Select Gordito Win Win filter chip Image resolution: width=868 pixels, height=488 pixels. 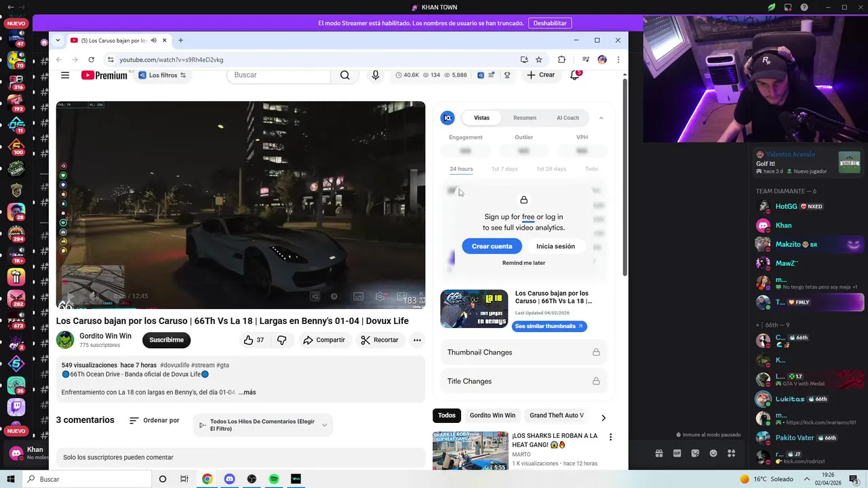492,415
